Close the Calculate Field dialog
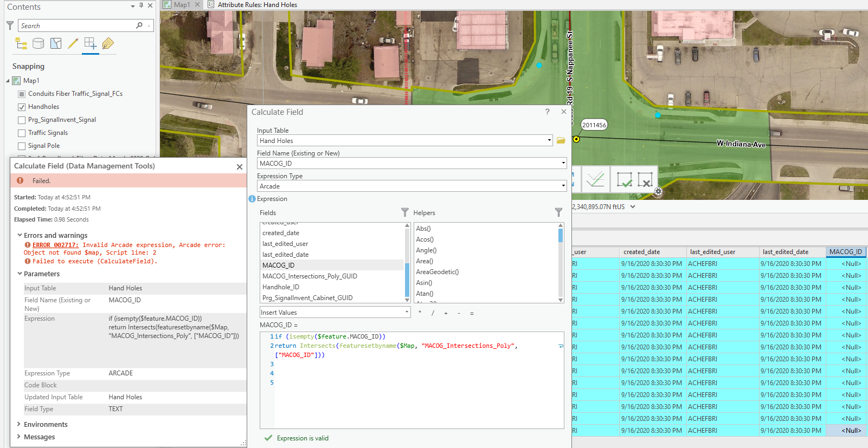Screen dimensions: 868x448 coord(564,112)
